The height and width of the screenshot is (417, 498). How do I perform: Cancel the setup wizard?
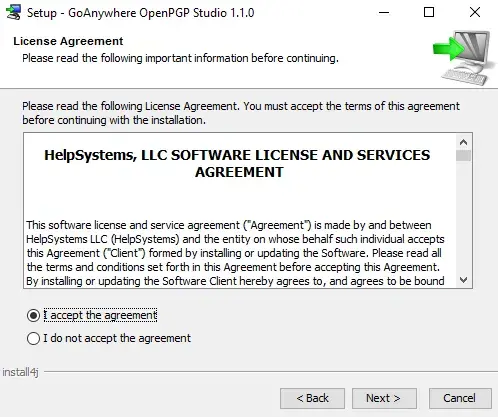(460, 398)
